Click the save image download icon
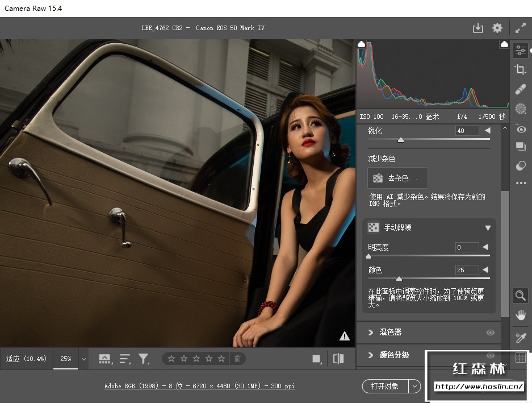Viewport: 532px width, 403px height. (477, 28)
